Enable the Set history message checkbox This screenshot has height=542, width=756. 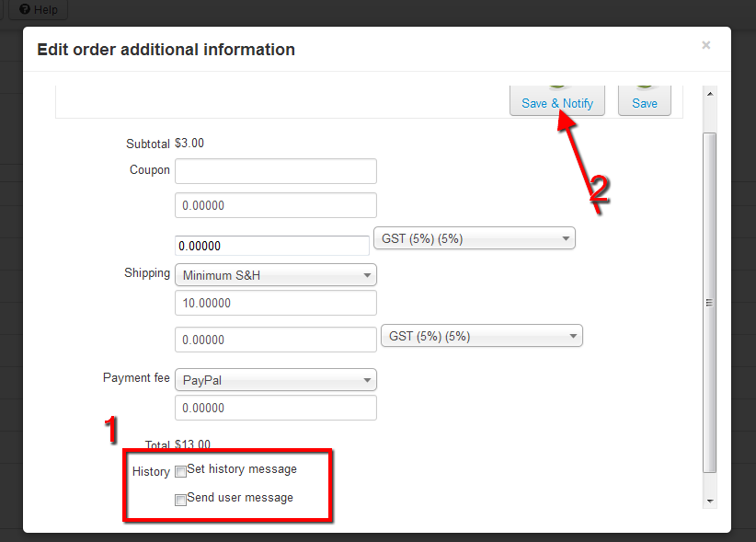coord(181,471)
